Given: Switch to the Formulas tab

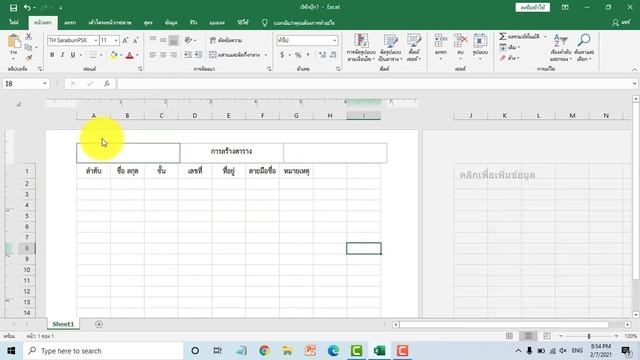Looking at the screenshot, I should 148,23.
